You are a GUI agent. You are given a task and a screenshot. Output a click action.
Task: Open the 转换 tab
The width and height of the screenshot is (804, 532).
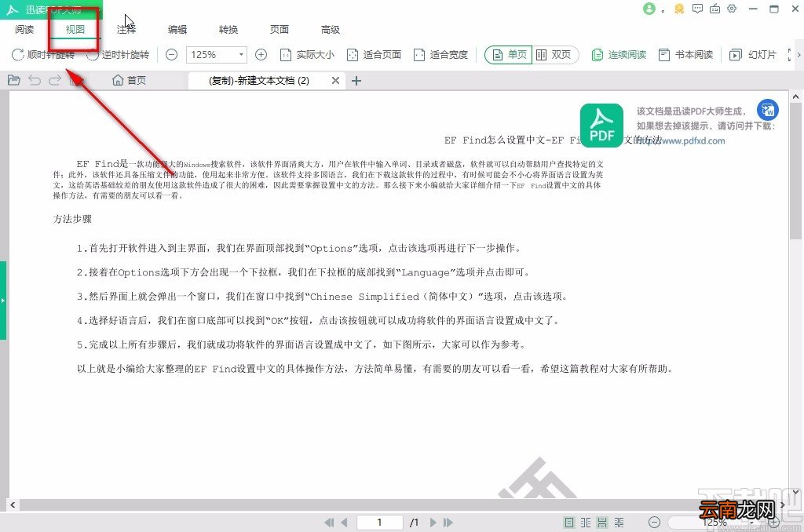(228, 30)
